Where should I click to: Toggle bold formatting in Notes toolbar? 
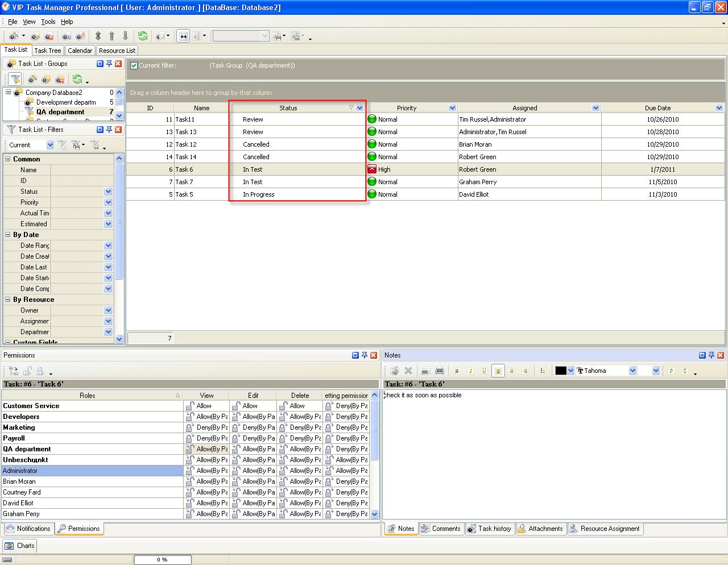[457, 371]
